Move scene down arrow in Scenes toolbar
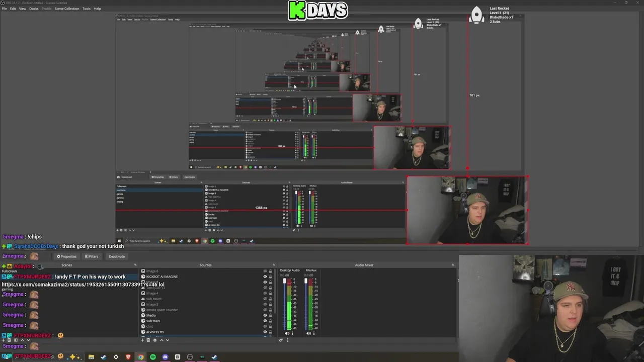The height and width of the screenshot is (362, 644). 28,340
